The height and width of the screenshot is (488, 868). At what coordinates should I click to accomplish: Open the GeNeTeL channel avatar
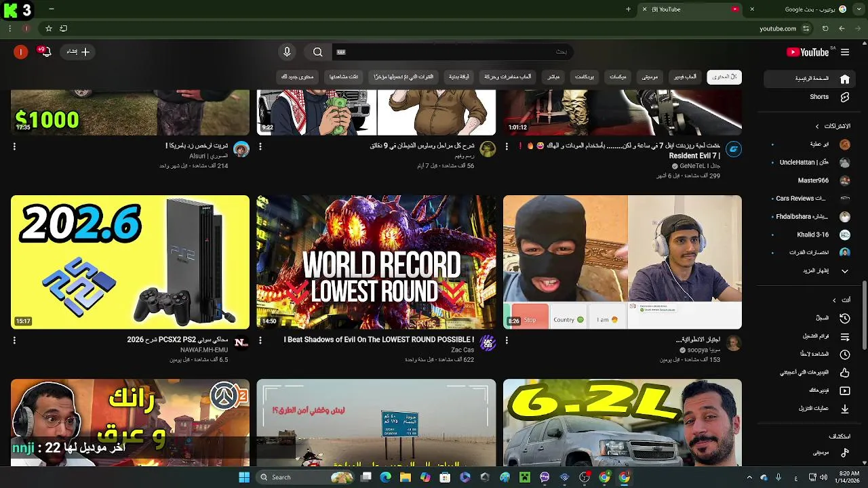(x=733, y=150)
